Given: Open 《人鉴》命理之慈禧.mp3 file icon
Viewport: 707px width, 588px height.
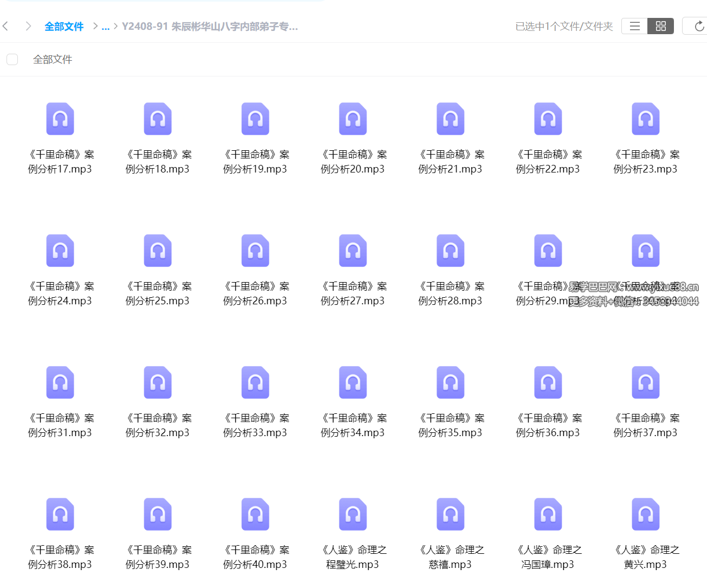Looking at the screenshot, I should point(451,514).
